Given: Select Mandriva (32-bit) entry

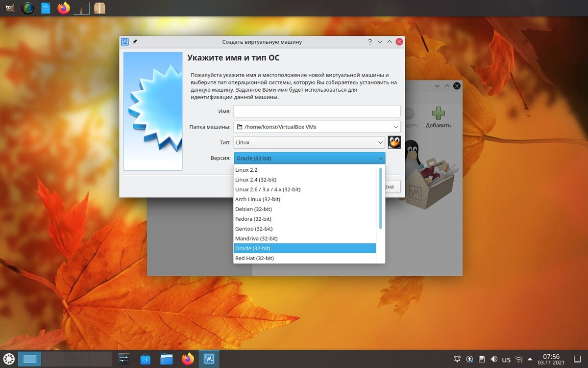Looking at the screenshot, I should click(305, 238).
